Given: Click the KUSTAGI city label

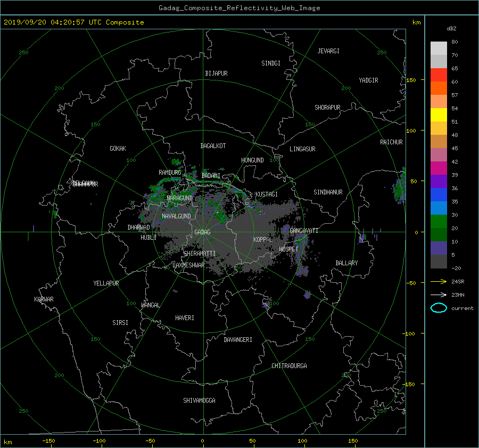Looking at the screenshot, I should click(267, 194).
